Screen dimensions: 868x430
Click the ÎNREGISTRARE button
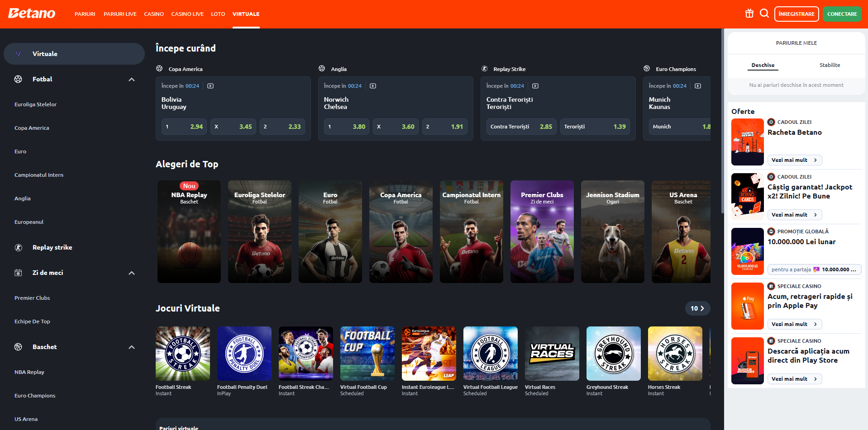tap(796, 14)
